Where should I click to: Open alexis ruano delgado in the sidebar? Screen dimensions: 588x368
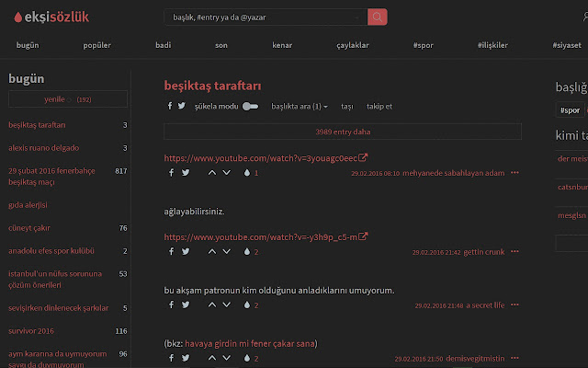point(43,148)
